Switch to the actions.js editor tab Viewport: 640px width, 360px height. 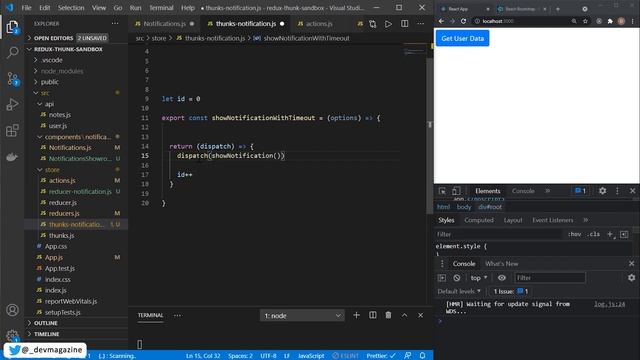click(319, 24)
